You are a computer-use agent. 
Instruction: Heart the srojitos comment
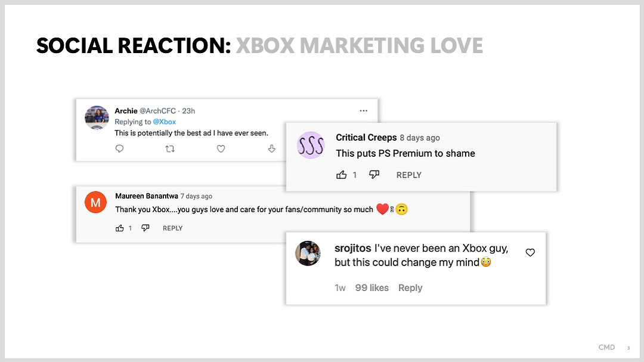click(530, 253)
